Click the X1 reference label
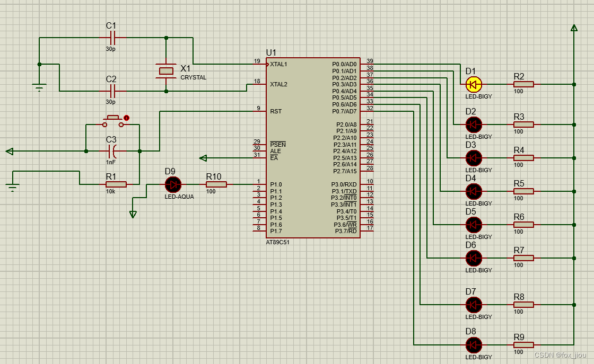The width and height of the screenshot is (594, 364). click(185, 68)
